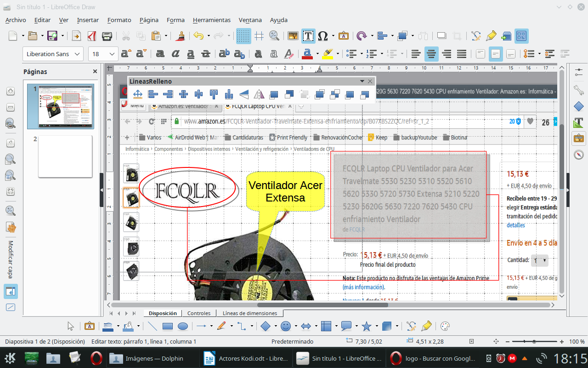The image size is (588, 368).
Task: Export directly as PDF
Action: tap(91, 36)
